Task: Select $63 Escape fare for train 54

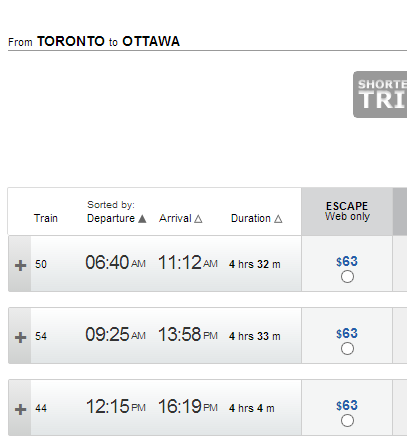Action: point(347,349)
